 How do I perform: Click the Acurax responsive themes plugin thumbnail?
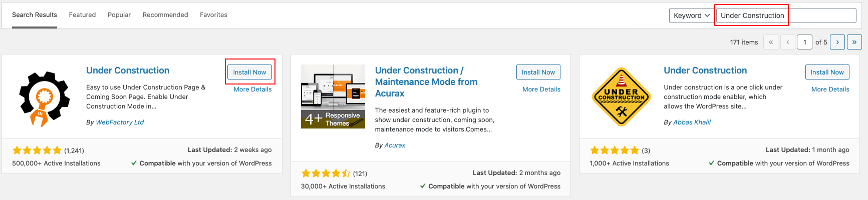point(333,96)
